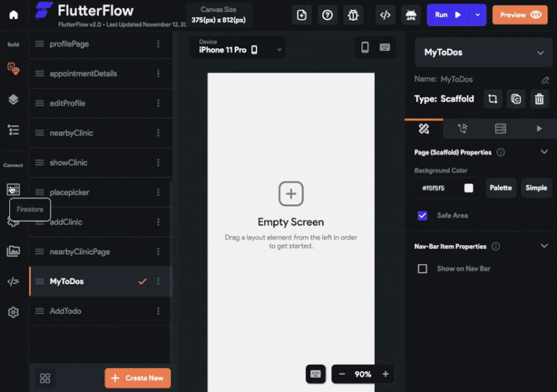Show info about Nav-Bar Item Properties
This screenshot has width=557, height=392.
[x=496, y=247]
